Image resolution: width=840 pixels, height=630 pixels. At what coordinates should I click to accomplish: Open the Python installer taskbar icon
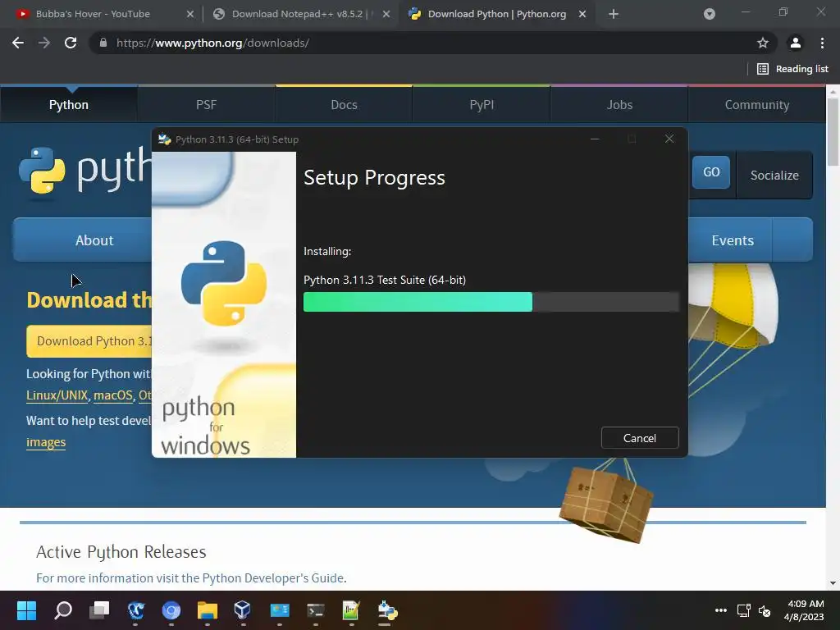tap(387, 610)
